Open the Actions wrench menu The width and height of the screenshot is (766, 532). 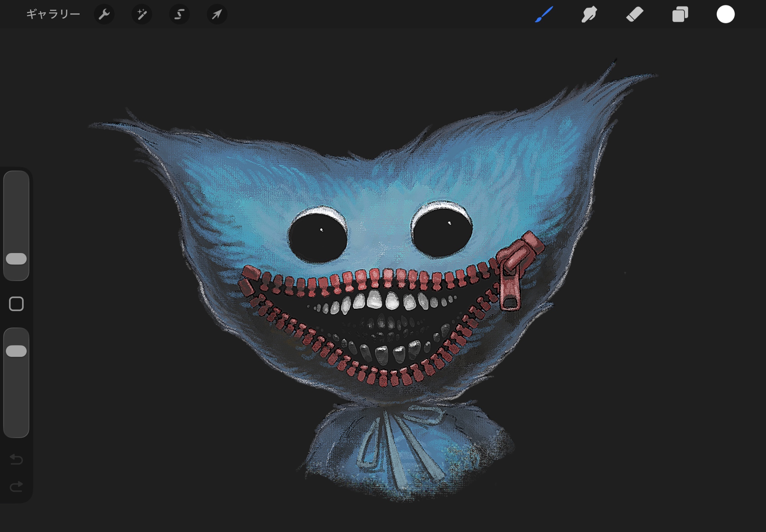(104, 15)
